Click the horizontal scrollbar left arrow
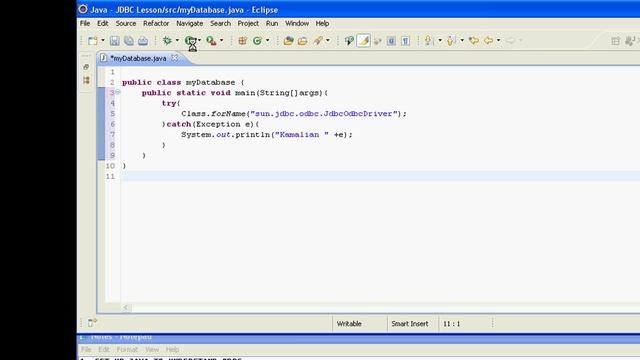 pyautogui.click(x=126, y=307)
